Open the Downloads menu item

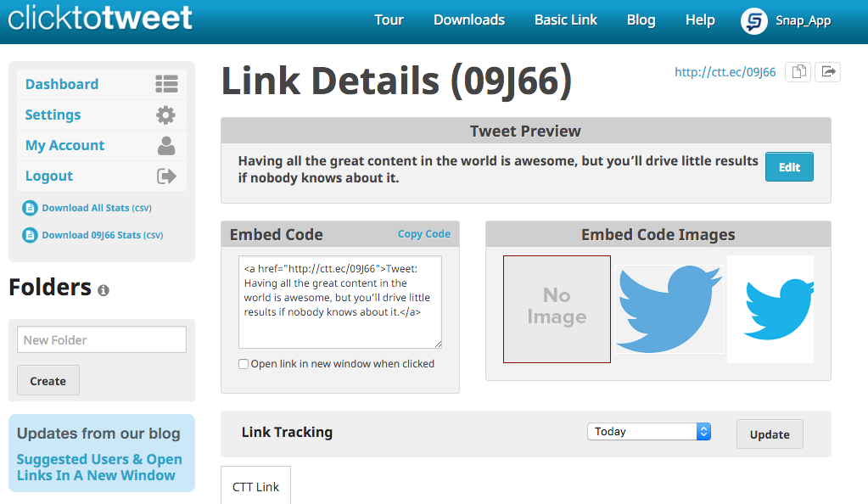(469, 20)
